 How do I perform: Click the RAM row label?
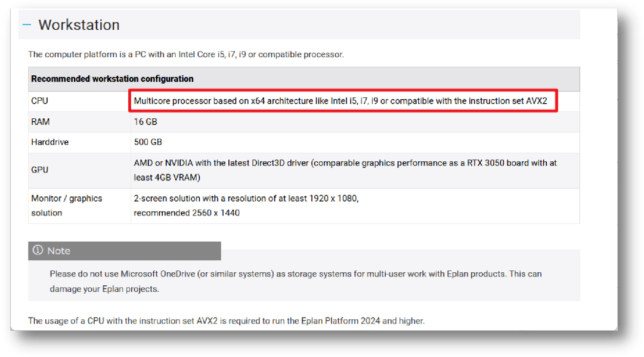(41, 122)
